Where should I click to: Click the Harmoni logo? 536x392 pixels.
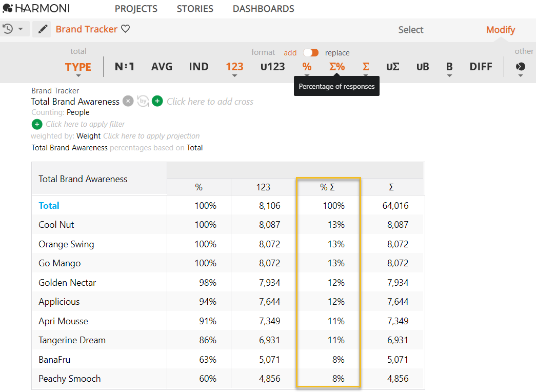coord(36,8)
